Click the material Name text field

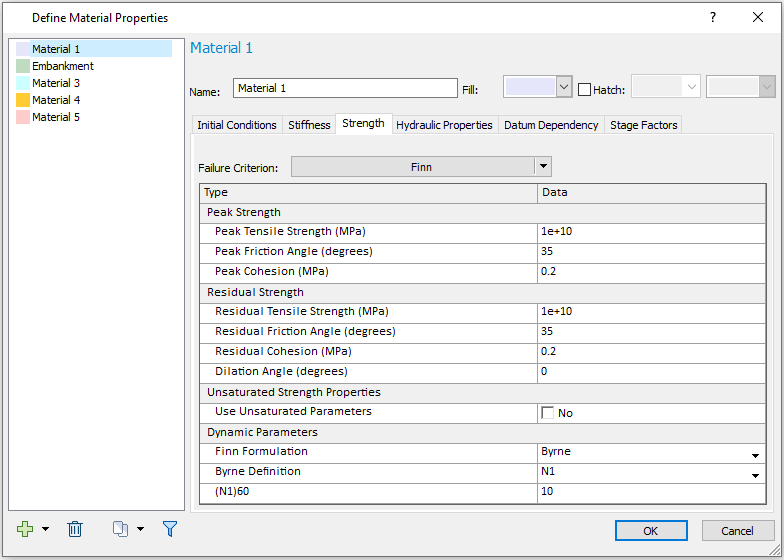click(x=345, y=88)
